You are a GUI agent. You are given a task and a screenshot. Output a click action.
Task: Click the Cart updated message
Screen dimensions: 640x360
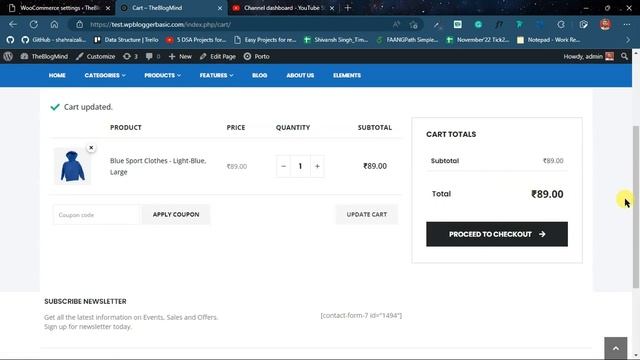(x=88, y=107)
